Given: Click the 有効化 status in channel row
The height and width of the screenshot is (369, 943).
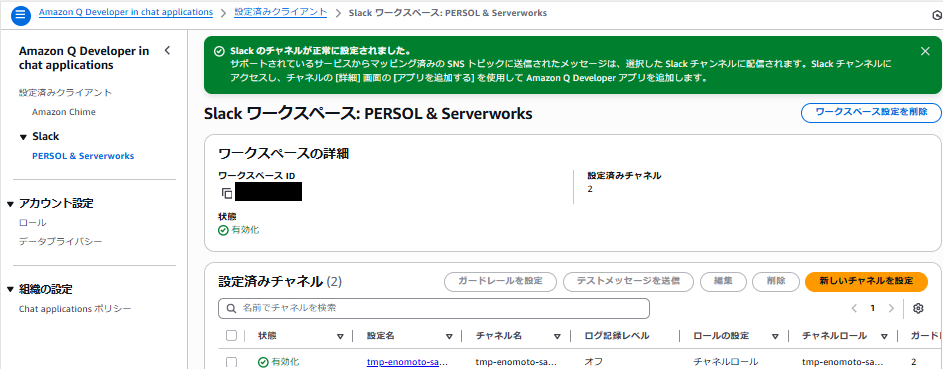Looking at the screenshot, I should coord(278,362).
